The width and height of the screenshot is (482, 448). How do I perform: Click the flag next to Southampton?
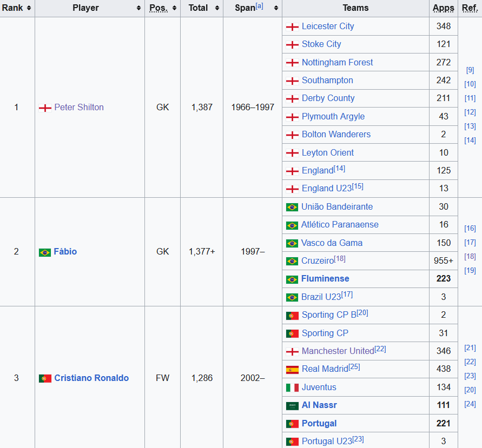tap(292, 81)
